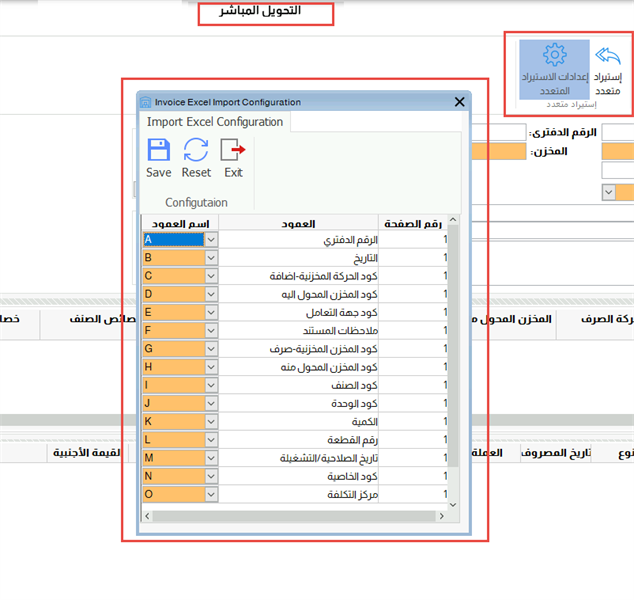Select the column letter M cell
Image resolution: width=634 pixels, height=600 pixels.
pyautogui.click(x=172, y=458)
